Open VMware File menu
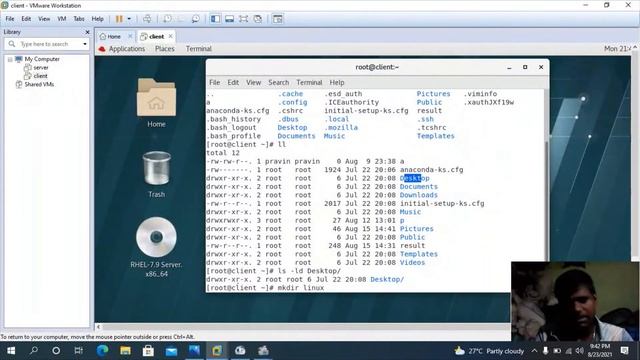Screen dimensions: 640x360 pyautogui.click(x=10, y=19)
